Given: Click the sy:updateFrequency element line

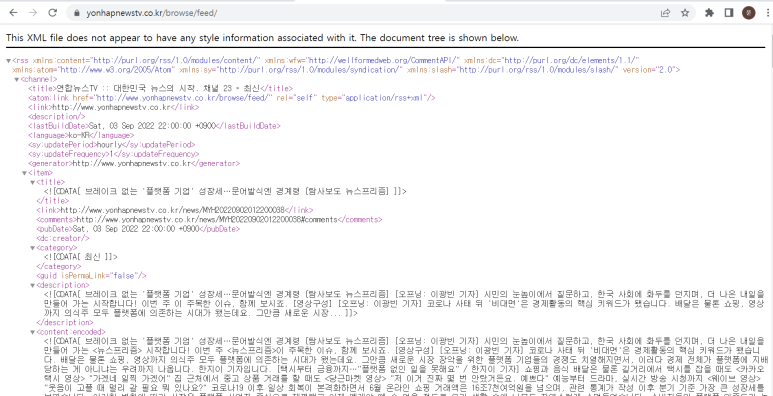Looking at the screenshot, I should (114, 154).
